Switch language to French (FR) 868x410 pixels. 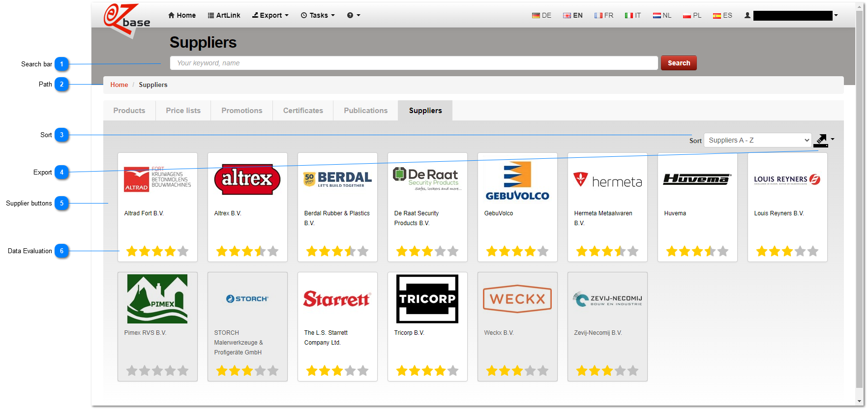(604, 15)
